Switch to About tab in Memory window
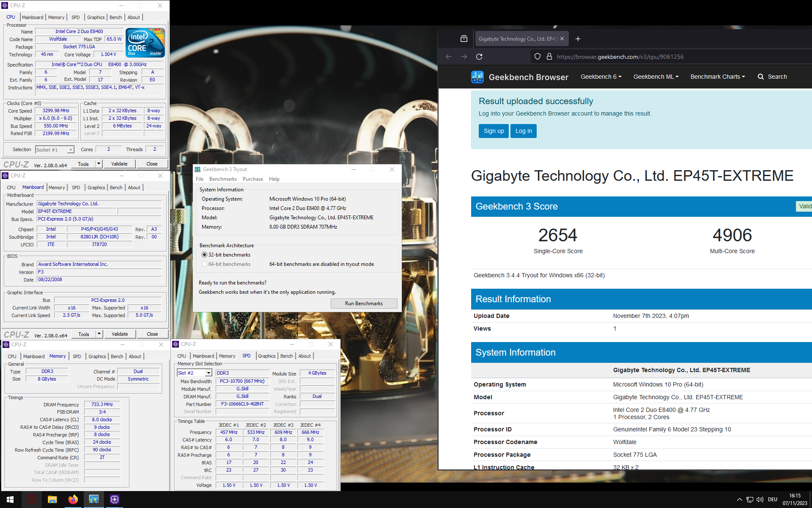 (x=135, y=356)
